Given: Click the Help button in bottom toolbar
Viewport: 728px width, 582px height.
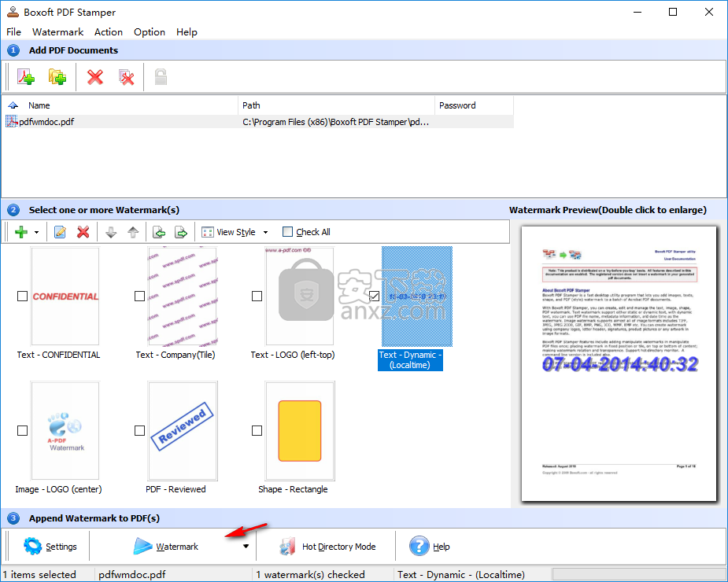Looking at the screenshot, I should pyautogui.click(x=430, y=547).
